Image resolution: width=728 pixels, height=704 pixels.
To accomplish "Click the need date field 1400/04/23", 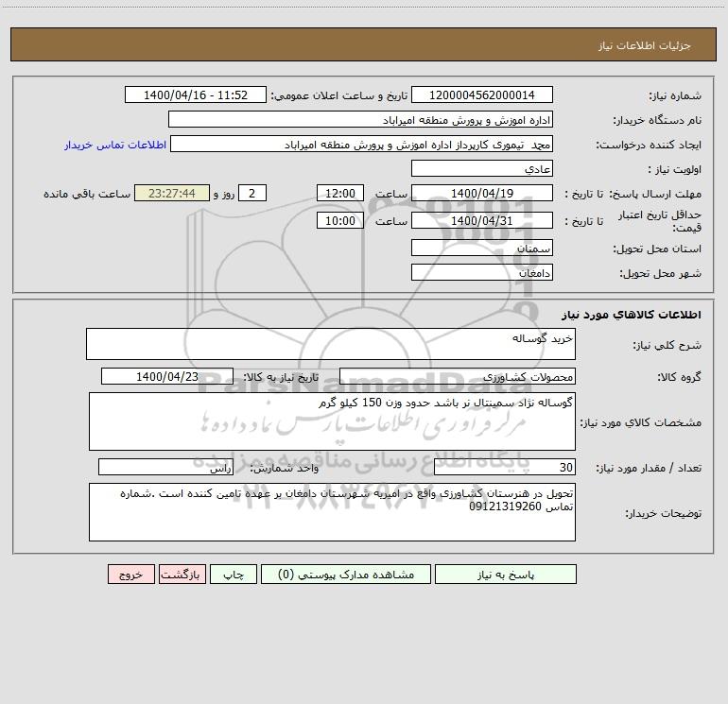I will tap(167, 376).
